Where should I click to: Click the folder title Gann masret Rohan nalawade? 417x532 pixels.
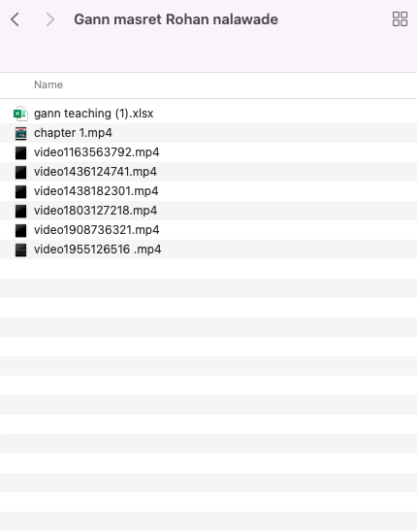pyautogui.click(x=176, y=19)
